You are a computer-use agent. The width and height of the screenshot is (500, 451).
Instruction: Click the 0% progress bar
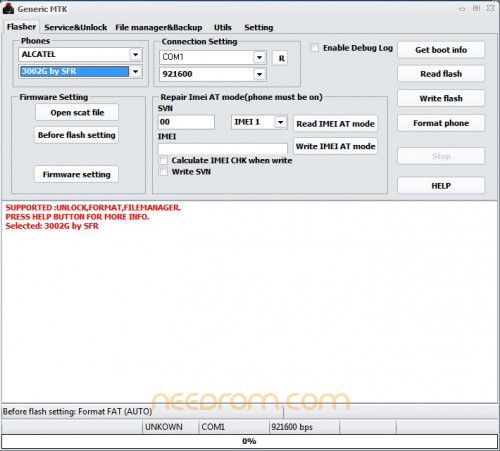249,441
